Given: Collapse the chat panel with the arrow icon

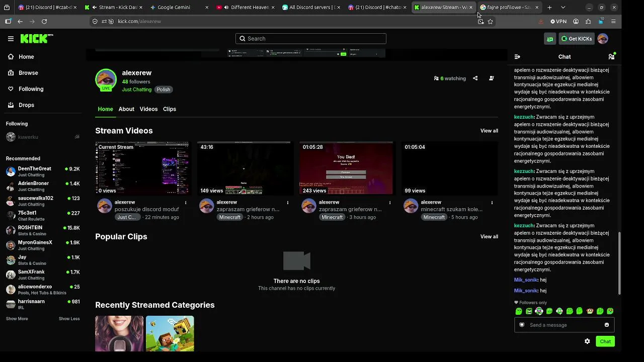Looking at the screenshot, I should [x=517, y=57].
